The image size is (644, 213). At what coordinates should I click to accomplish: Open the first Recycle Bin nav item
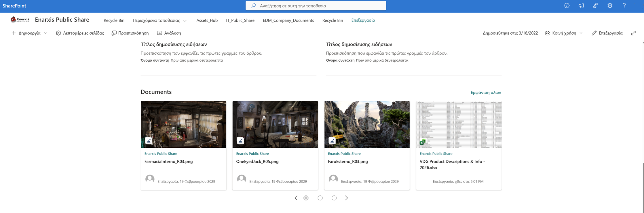[x=114, y=20]
